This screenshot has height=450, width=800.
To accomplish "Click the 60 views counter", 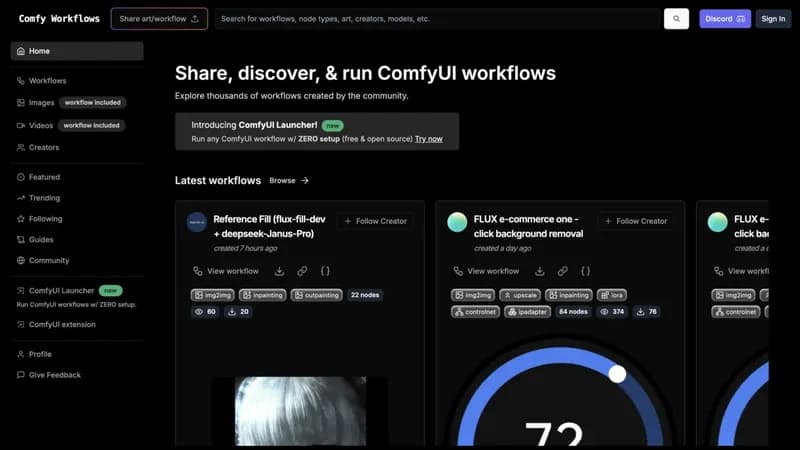I will 205,312.
